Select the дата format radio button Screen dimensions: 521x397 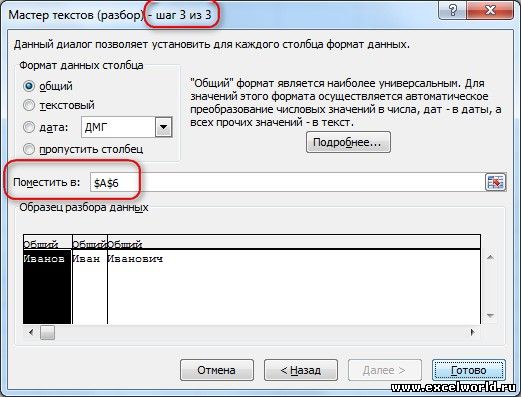(x=29, y=127)
